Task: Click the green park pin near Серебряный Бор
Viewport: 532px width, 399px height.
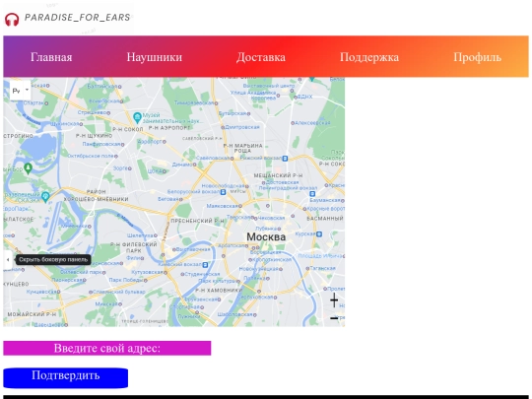Action: coord(29,167)
